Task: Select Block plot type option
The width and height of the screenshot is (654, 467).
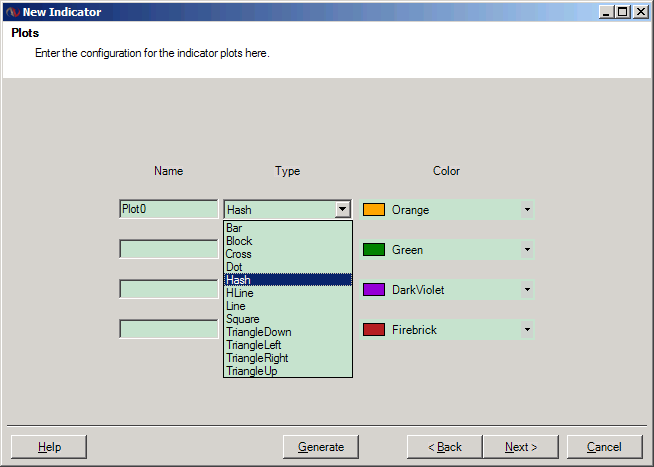Action: [x=288, y=241]
